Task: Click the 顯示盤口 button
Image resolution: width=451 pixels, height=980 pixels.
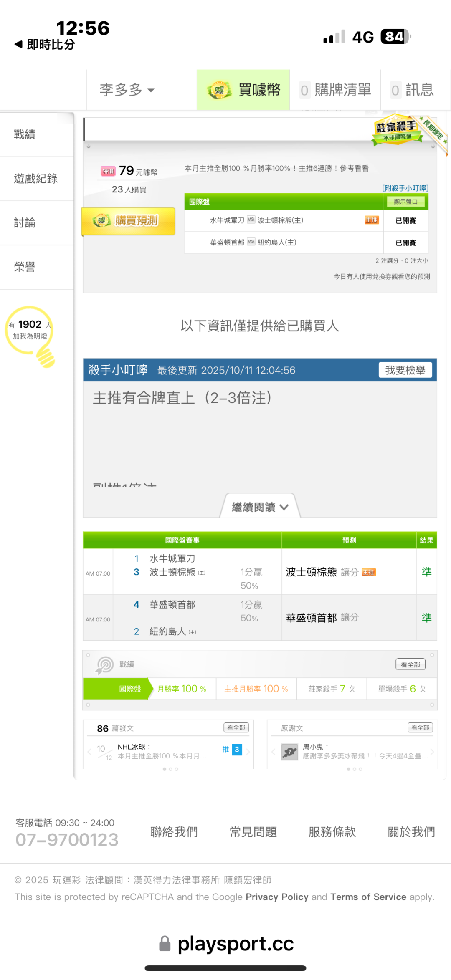Action: (405, 202)
